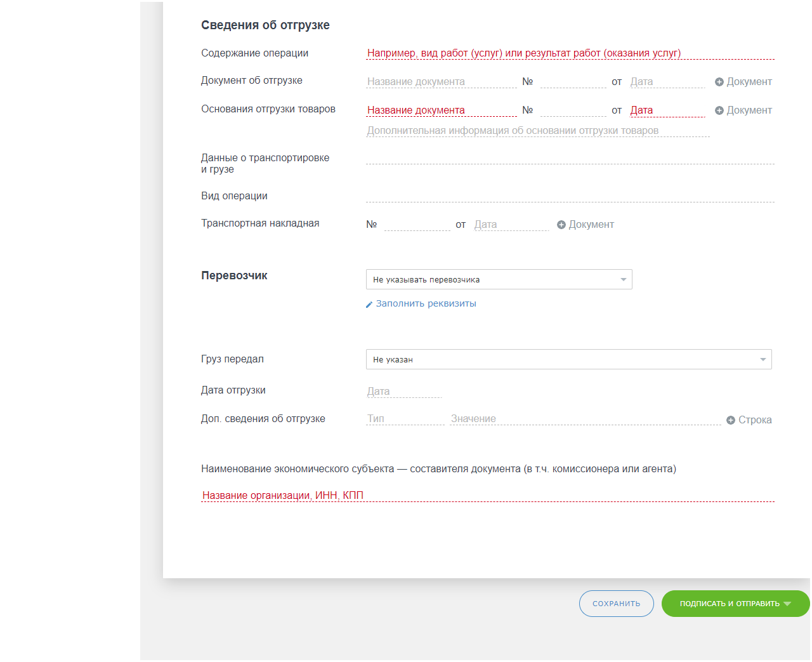Open the Подписать и отправить arrow menu
The height and width of the screenshot is (662, 812).
tap(787, 604)
